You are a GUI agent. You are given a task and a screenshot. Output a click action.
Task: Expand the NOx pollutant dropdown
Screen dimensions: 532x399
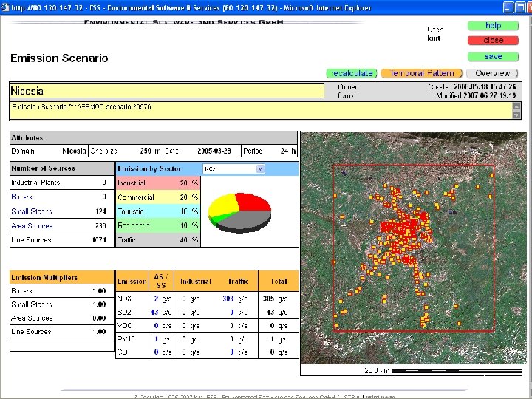point(260,168)
